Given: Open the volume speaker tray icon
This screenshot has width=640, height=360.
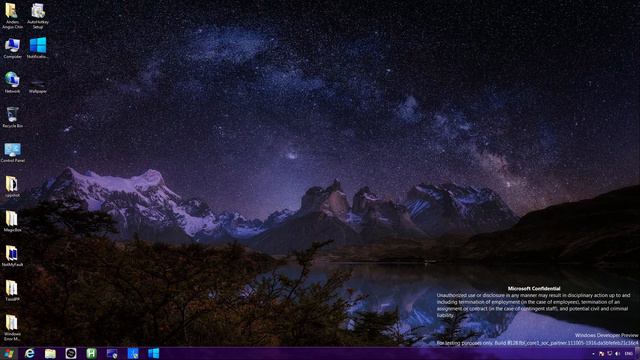Looking at the screenshot, I should [618, 354].
